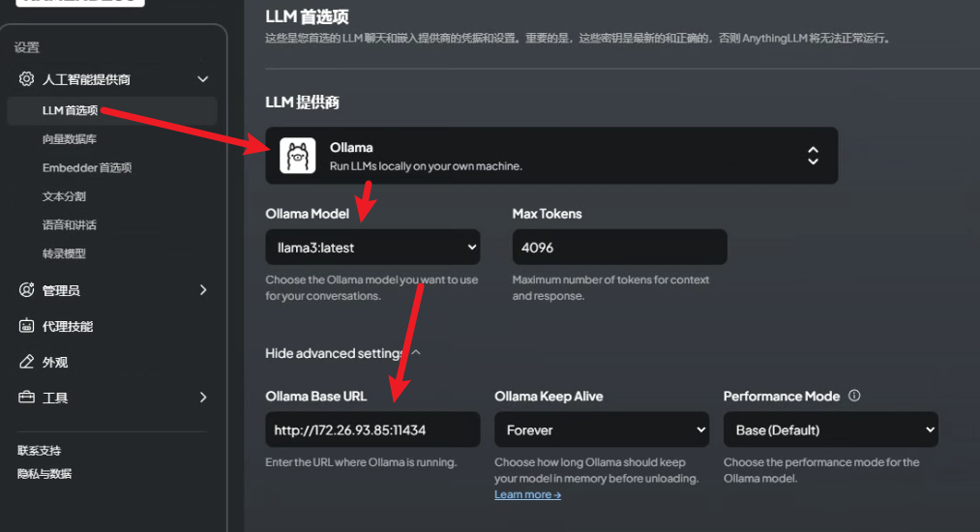Expand the 管理员 section arrow

[202, 290]
